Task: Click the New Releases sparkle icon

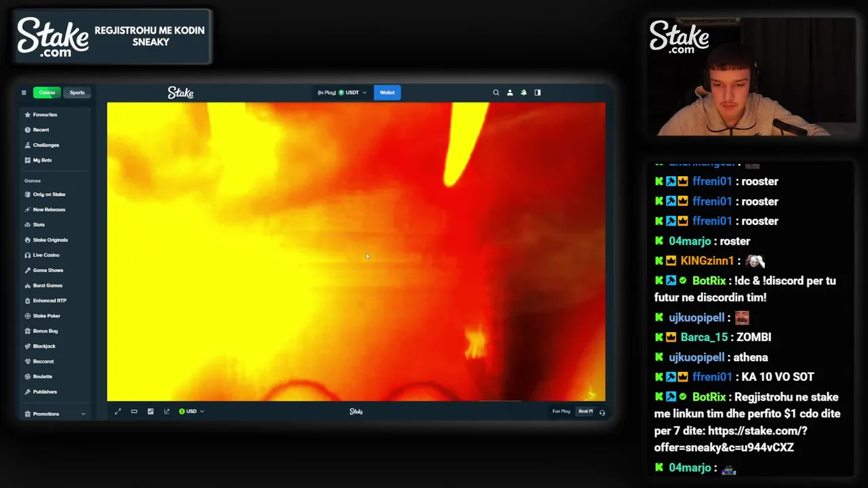Action: [x=28, y=209]
